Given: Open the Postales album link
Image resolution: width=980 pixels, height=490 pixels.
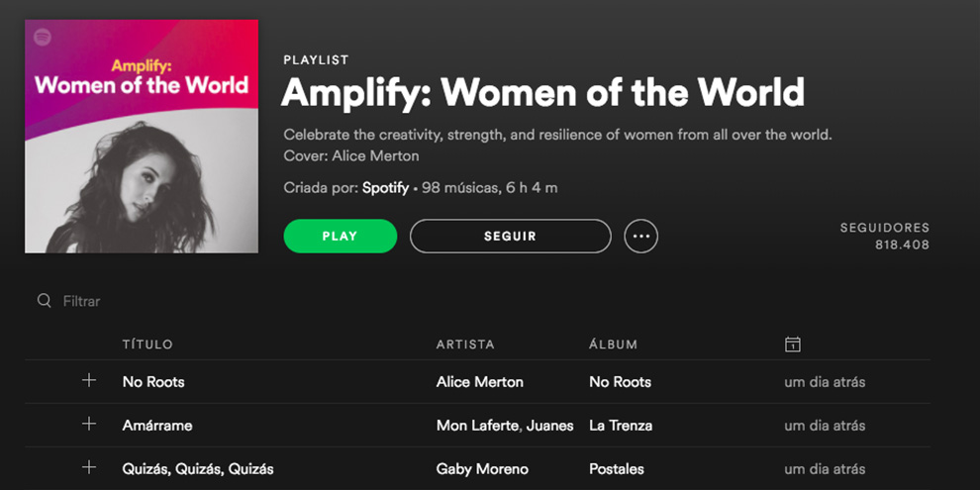Looking at the screenshot, I should coord(617,469).
